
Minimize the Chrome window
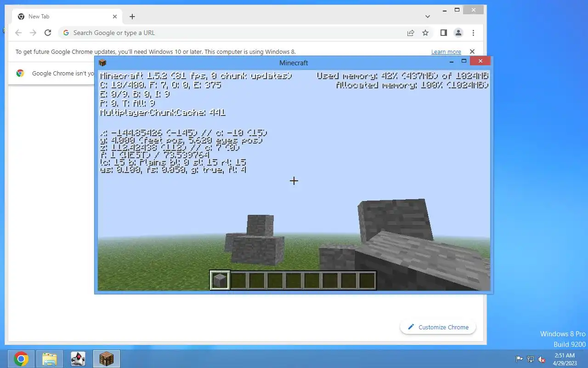[444, 10]
